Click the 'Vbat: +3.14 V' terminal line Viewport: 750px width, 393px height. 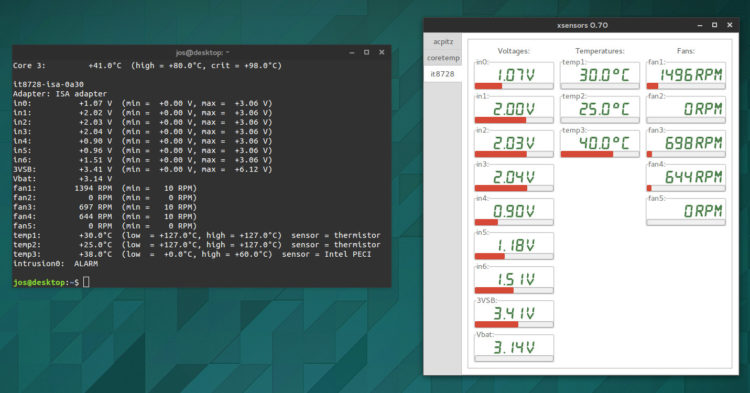pos(63,179)
